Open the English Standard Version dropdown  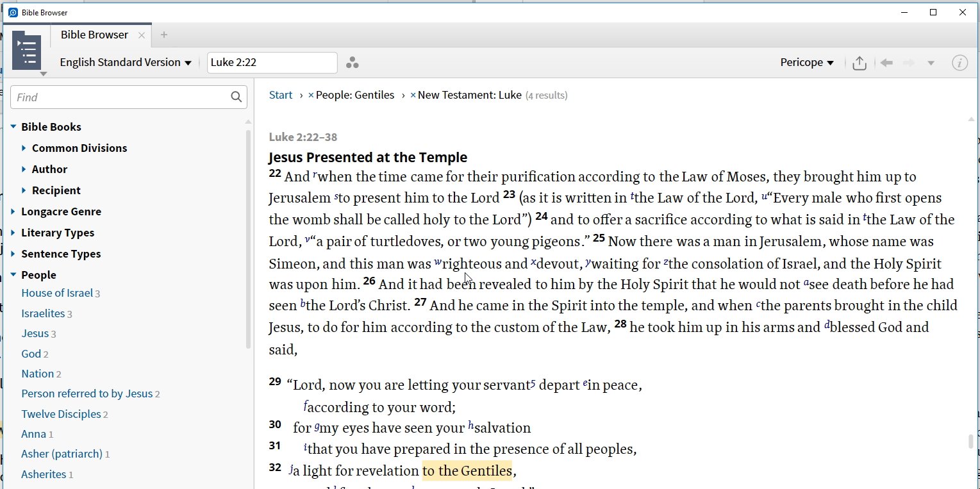coord(126,62)
